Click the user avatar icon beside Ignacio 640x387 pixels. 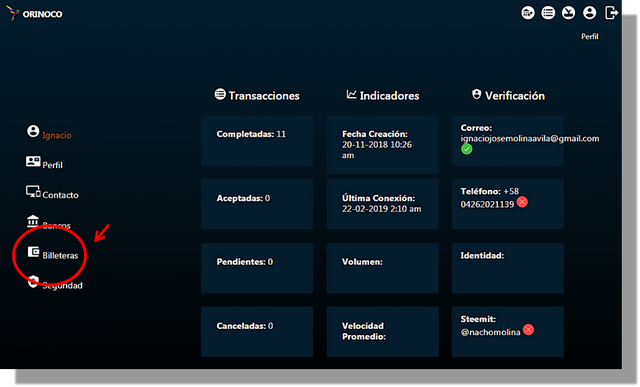point(33,131)
